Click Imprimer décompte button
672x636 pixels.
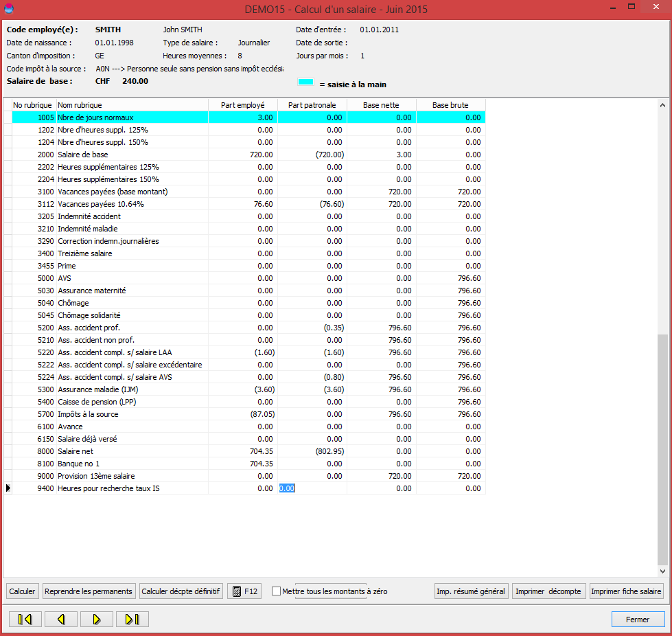[548, 591]
